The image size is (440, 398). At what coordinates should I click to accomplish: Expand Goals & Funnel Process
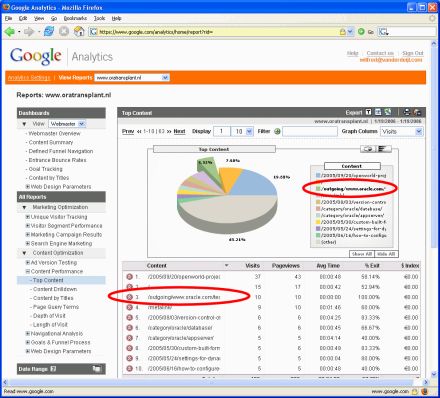pyautogui.click(x=28, y=342)
